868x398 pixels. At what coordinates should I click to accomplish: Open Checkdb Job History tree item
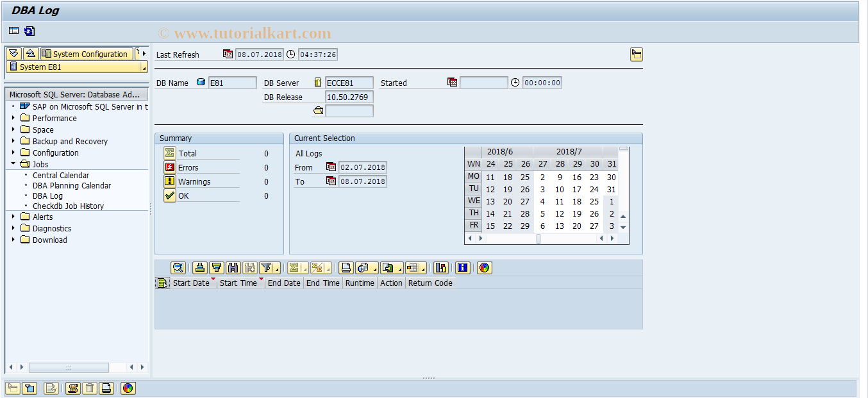[x=68, y=206]
